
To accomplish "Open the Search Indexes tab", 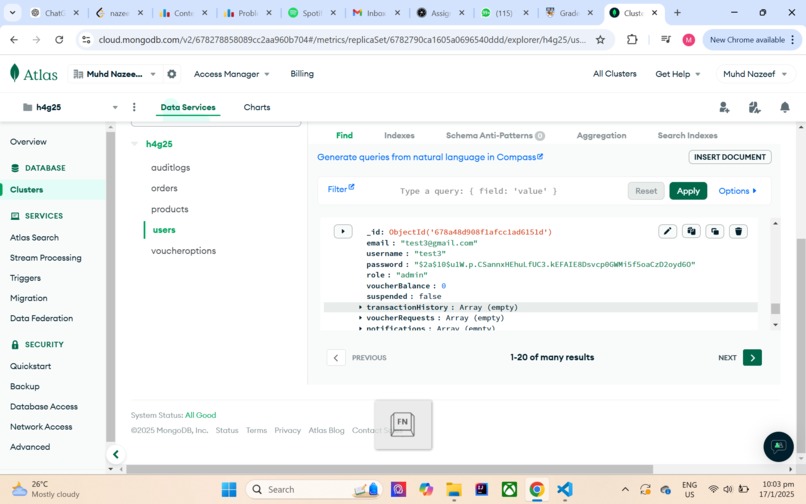I will click(687, 135).
